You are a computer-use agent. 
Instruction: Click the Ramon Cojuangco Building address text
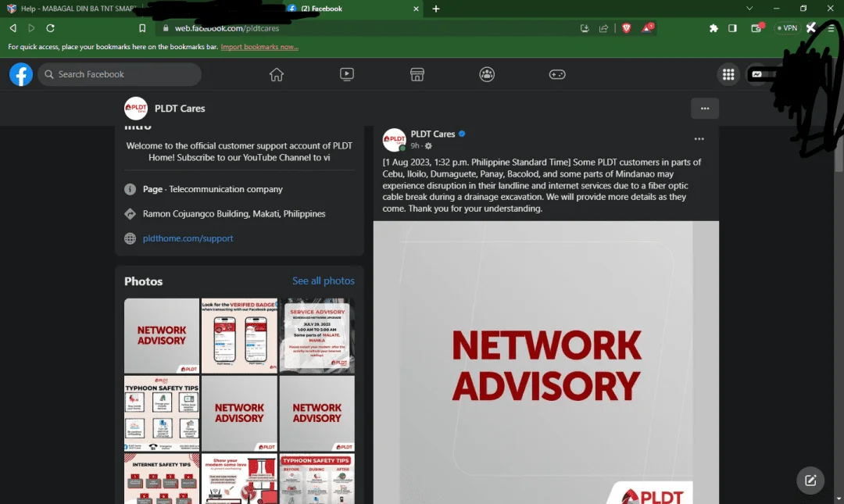point(234,214)
